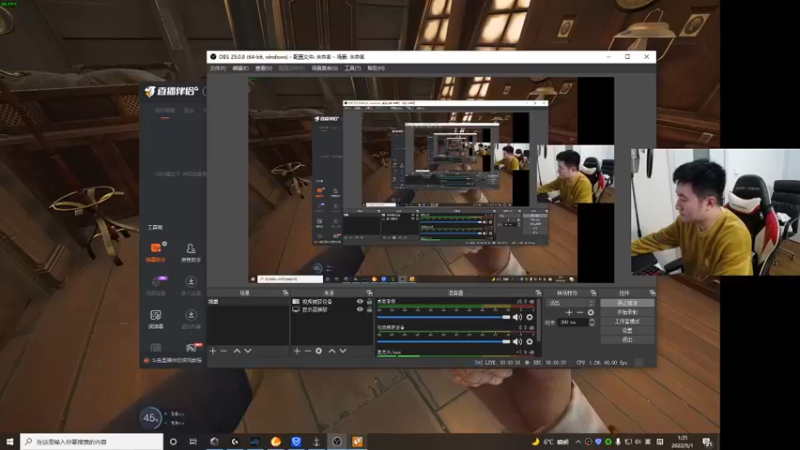
Task: Open the taskbar clock showing 1:05
Action: [x=682, y=442]
